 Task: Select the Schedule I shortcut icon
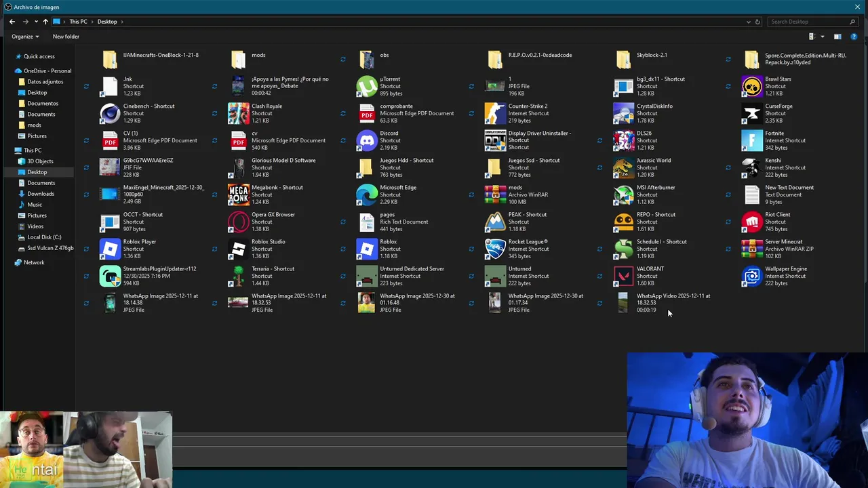pos(623,249)
